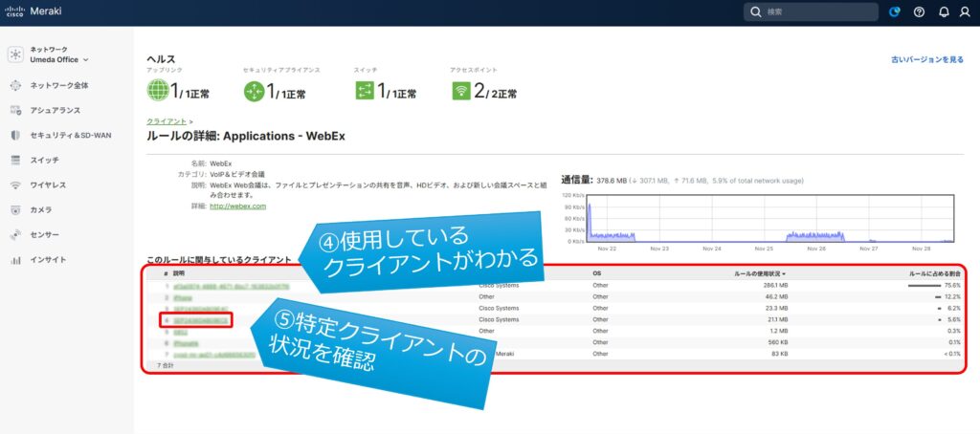Open client link in row 4
Screen dimensions: 980x434
click(x=201, y=320)
